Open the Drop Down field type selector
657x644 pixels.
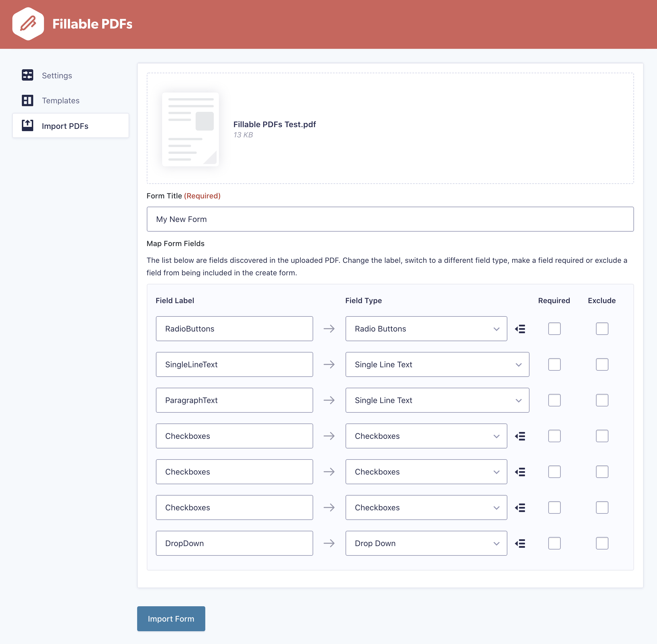tap(426, 543)
